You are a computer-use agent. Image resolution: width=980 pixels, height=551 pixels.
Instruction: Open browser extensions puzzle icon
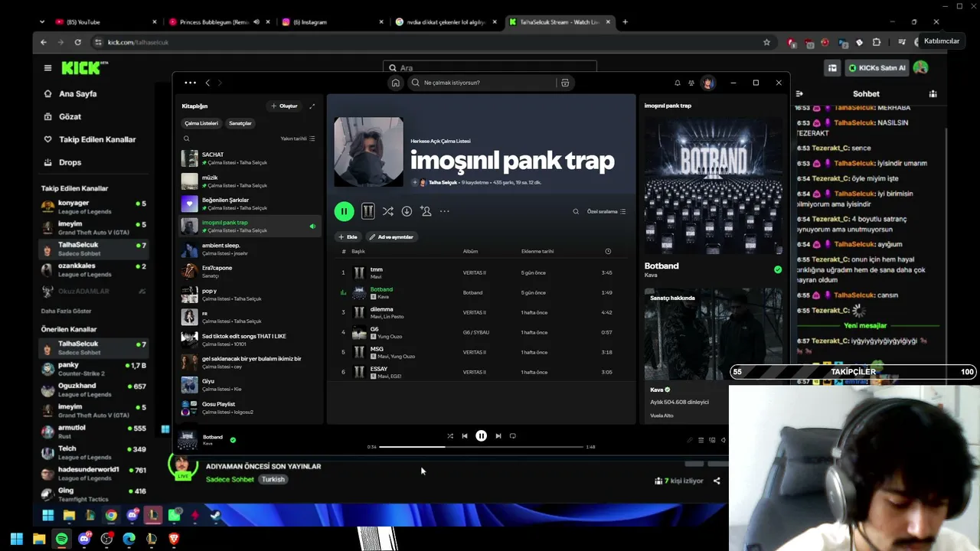pyautogui.click(x=877, y=42)
